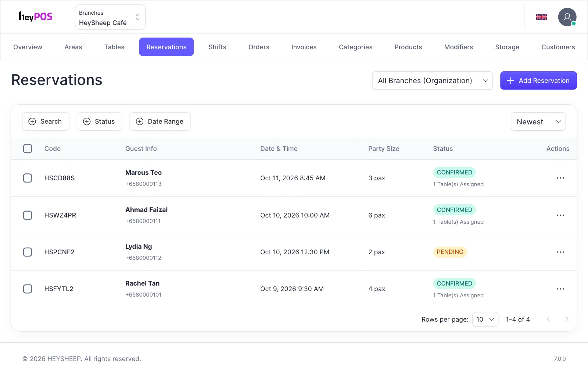Viewport: 588px width, 368px height.
Task: Click guest name Lydia Ng
Action: tap(139, 247)
